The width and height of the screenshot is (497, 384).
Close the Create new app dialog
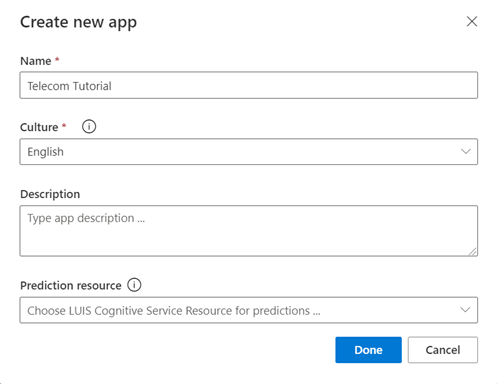(472, 22)
